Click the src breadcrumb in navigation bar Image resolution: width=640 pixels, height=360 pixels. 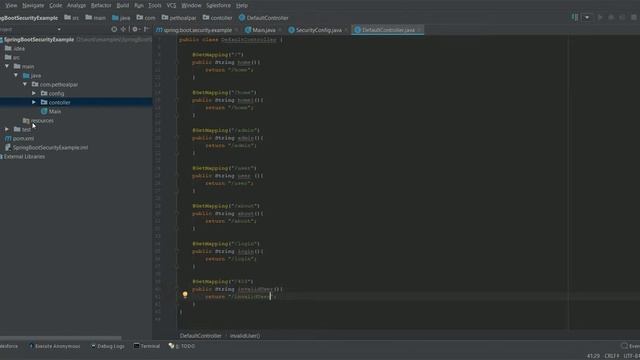[x=72, y=18]
